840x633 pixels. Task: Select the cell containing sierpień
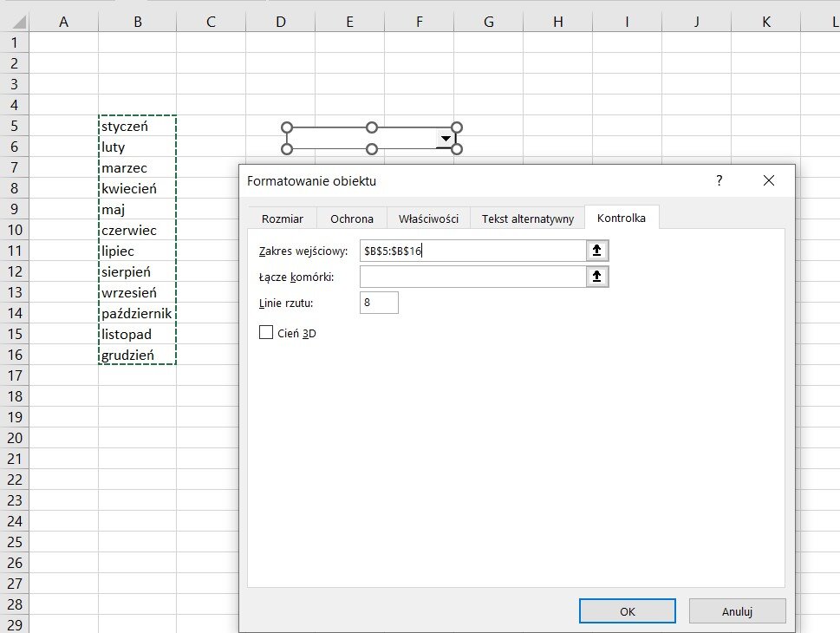pos(138,271)
